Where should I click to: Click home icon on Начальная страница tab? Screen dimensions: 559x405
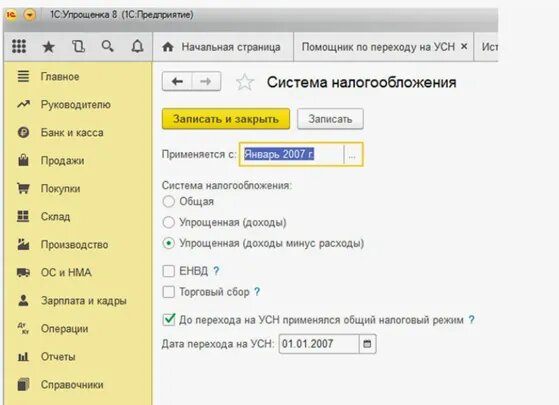tap(168, 47)
